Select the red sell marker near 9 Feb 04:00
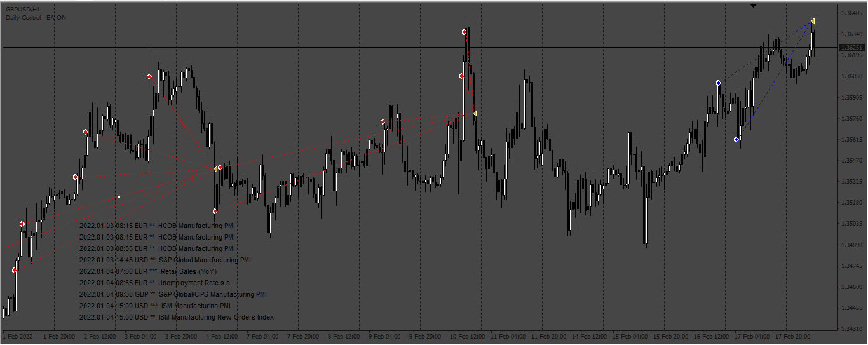Image resolution: width=868 pixels, height=345 pixels. pos(383,121)
